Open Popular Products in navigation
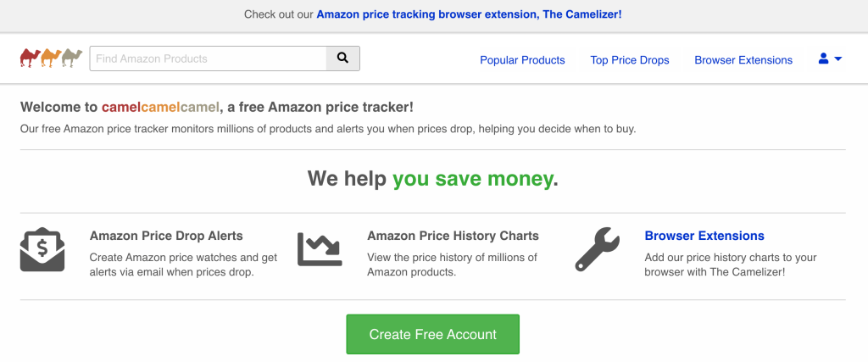The image size is (868, 362). point(522,60)
